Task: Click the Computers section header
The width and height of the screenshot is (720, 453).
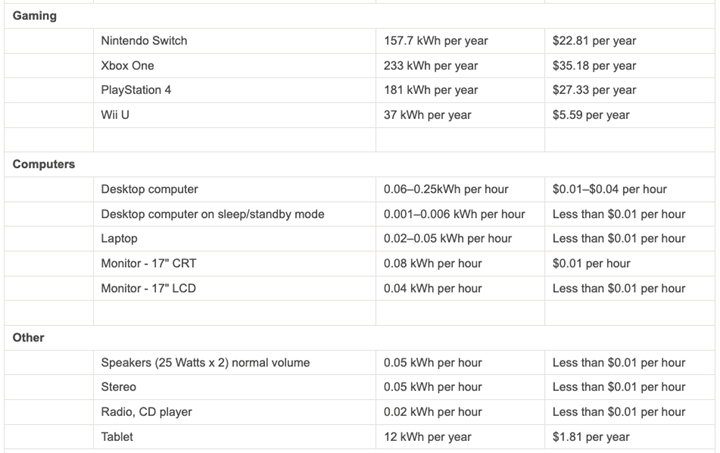Action: tap(43, 164)
